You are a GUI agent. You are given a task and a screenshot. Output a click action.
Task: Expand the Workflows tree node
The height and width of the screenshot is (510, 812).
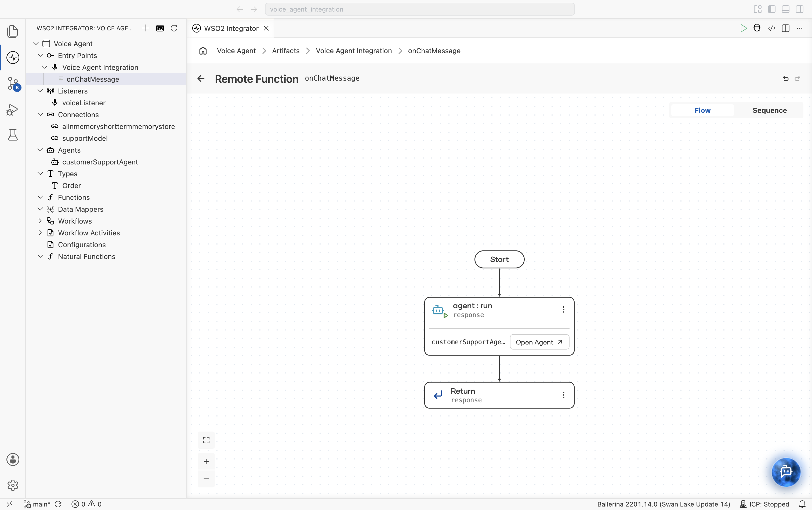40,221
